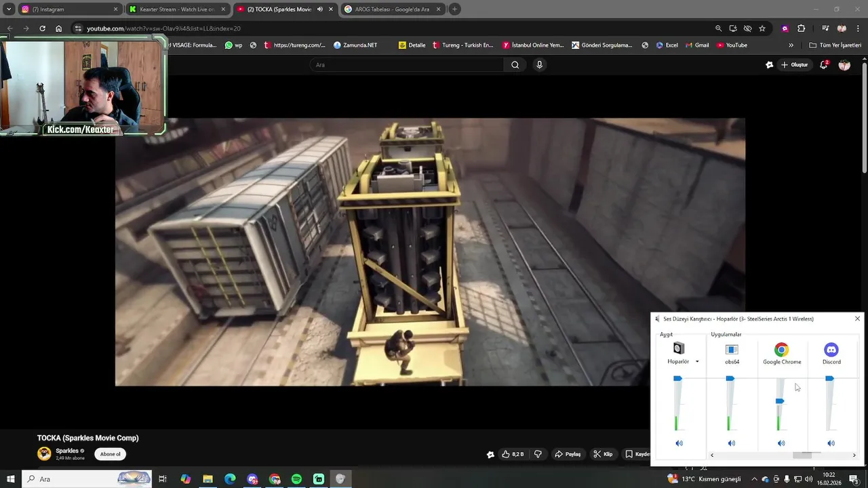
Task: Click the obs64 application icon in mixer
Action: 732,349
